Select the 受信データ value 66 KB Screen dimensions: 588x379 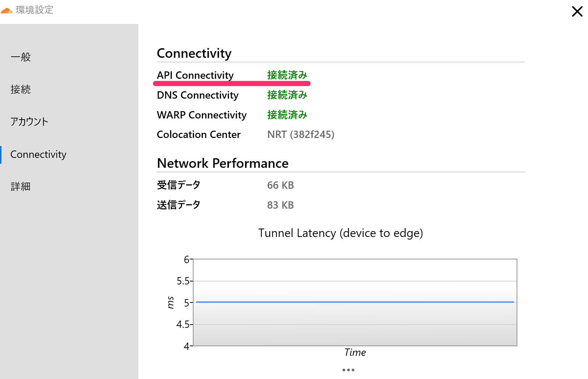tap(280, 185)
